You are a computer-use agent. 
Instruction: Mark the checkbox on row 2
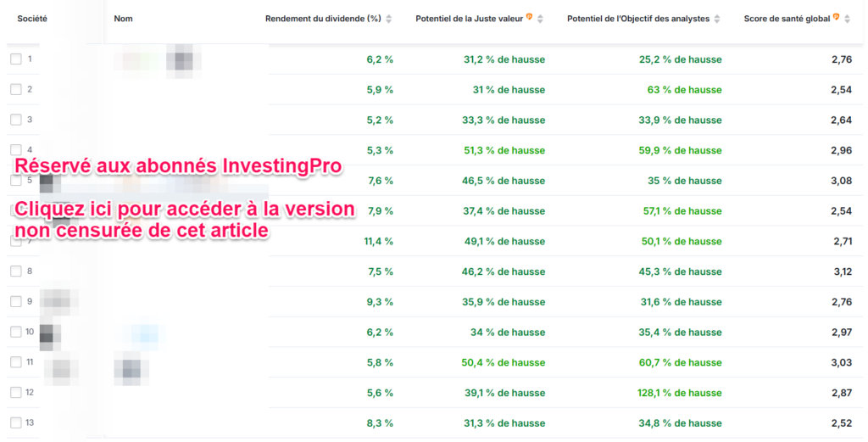point(15,89)
